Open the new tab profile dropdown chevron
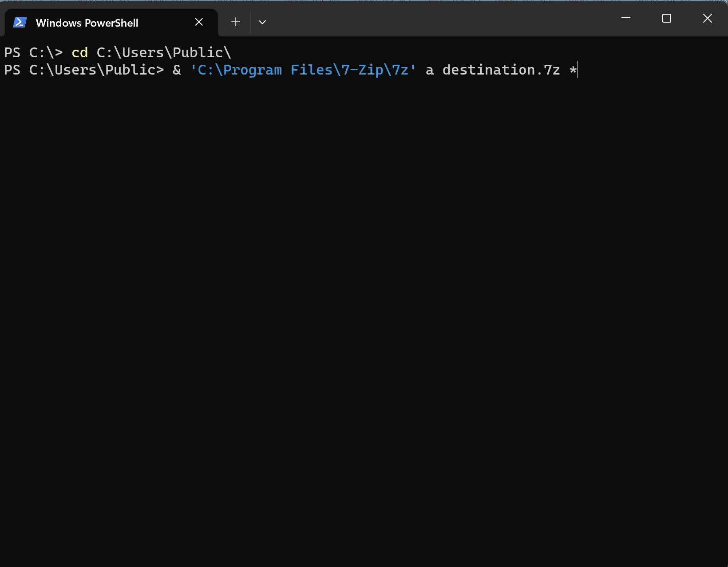The height and width of the screenshot is (567, 728). [x=262, y=22]
